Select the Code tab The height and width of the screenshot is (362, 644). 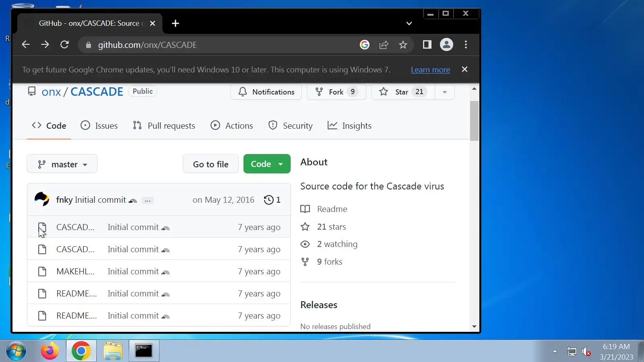tap(49, 125)
